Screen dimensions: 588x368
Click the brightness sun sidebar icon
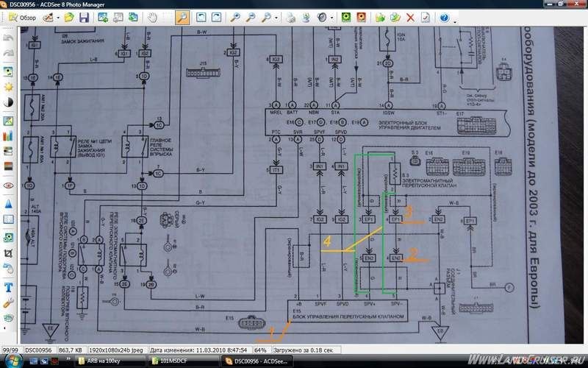click(x=8, y=87)
